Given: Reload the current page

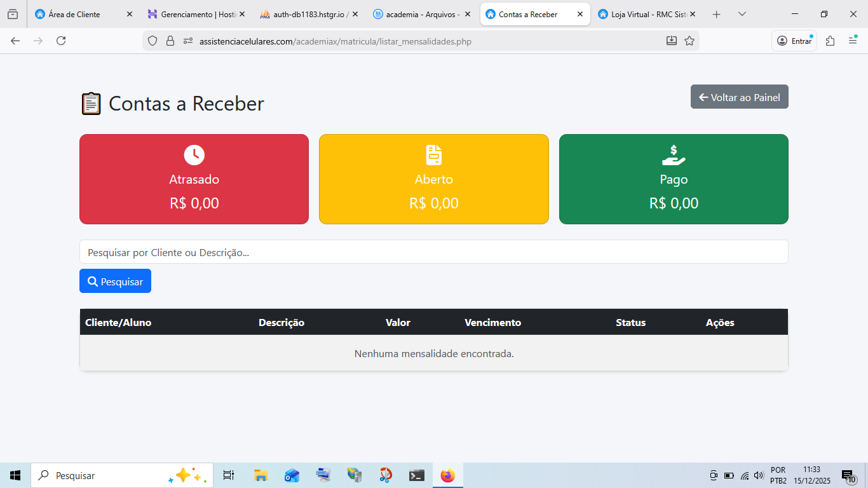Looking at the screenshot, I should (61, 41).
